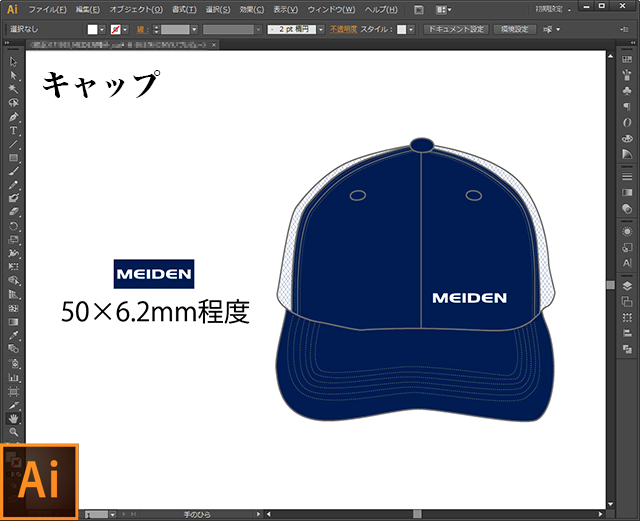Open the オブジェクト(O) menu
640x521 pixels.
pos(136,9)
